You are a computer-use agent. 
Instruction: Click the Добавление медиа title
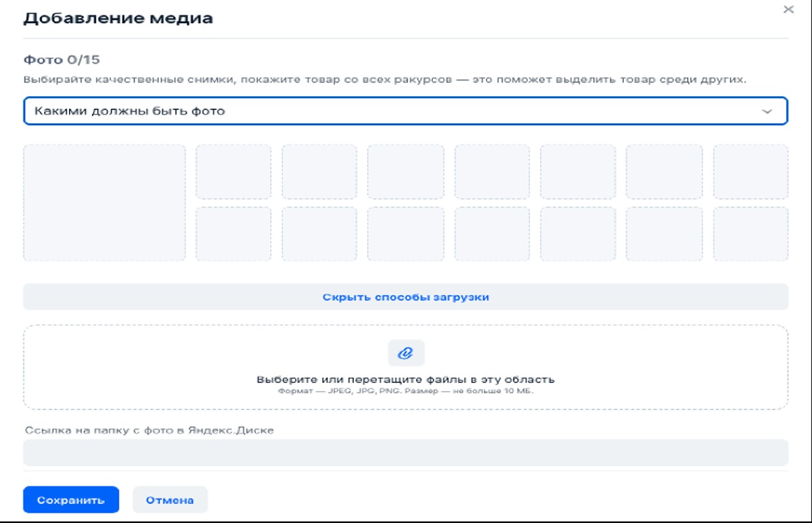(118, 18)
